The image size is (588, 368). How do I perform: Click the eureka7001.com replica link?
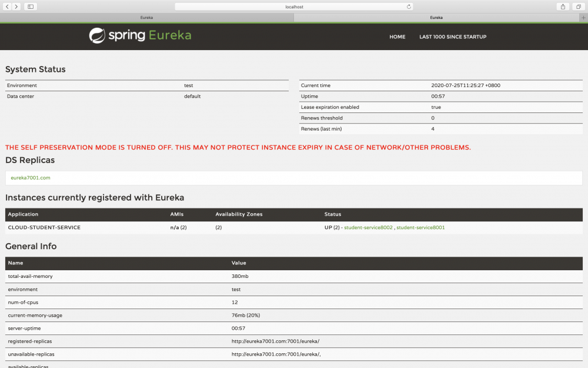click(29, 177)
